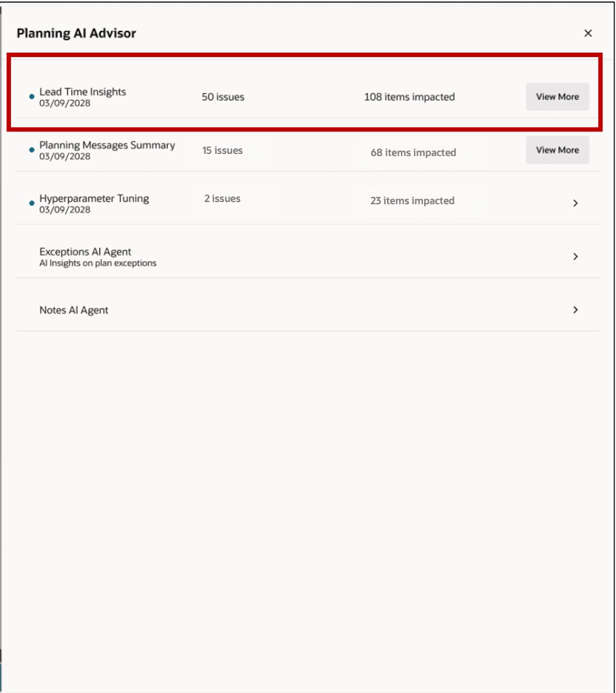Select the Exceptions AI Agent entry
The height and width of the screenshot is (693, 616).
tap(87, 252)
